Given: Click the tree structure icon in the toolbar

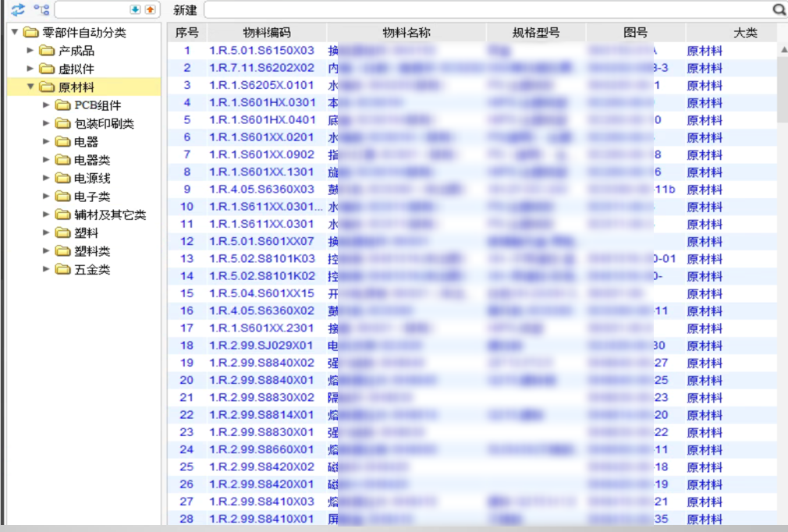Looking at the screenshot, I should 41,9.
